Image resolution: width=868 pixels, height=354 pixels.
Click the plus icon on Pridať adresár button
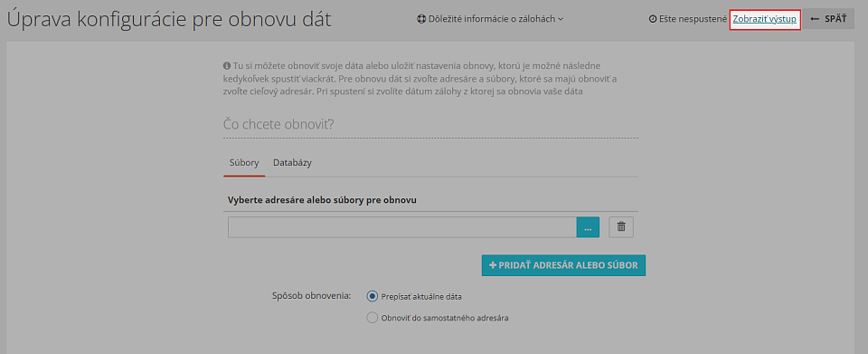pyautogui.click(x=493, y=265)
